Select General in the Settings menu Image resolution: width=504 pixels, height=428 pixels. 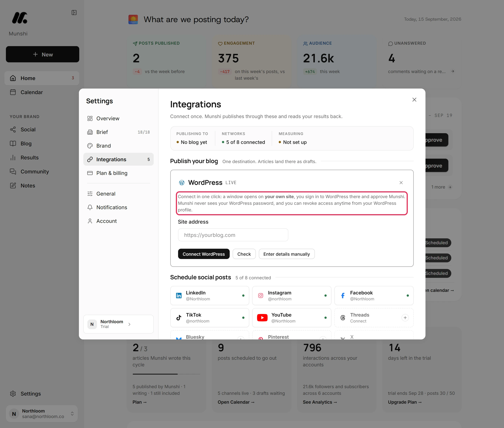tap(118, 194)
